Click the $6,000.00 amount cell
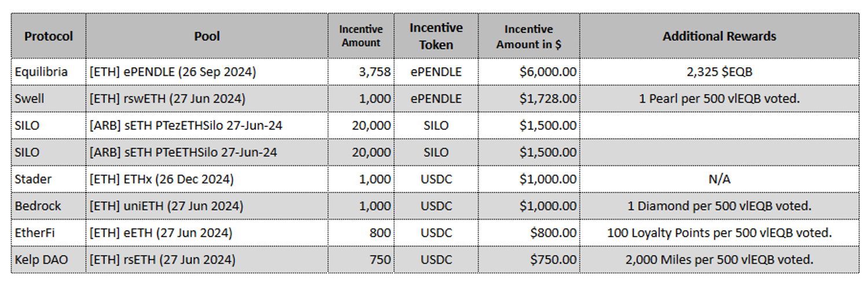Viewport: 868px width, 284px height. point(547,72)
